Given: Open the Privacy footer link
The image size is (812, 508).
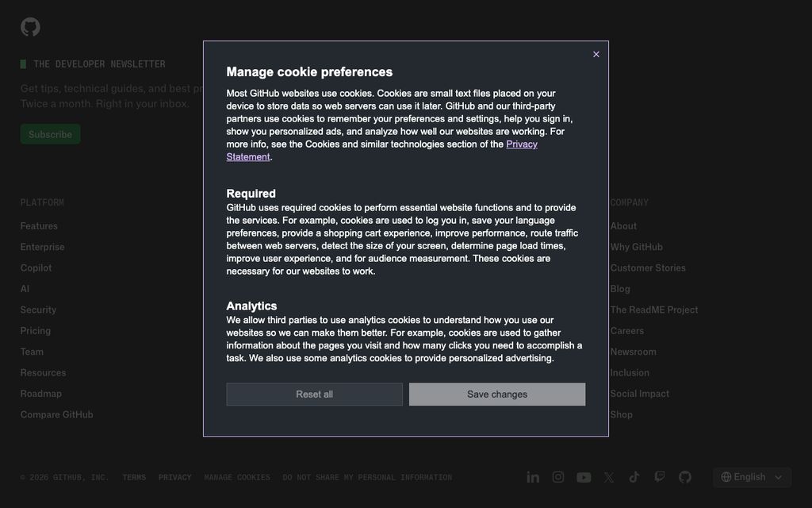Looking at the screenshot, I should (175, 477).
